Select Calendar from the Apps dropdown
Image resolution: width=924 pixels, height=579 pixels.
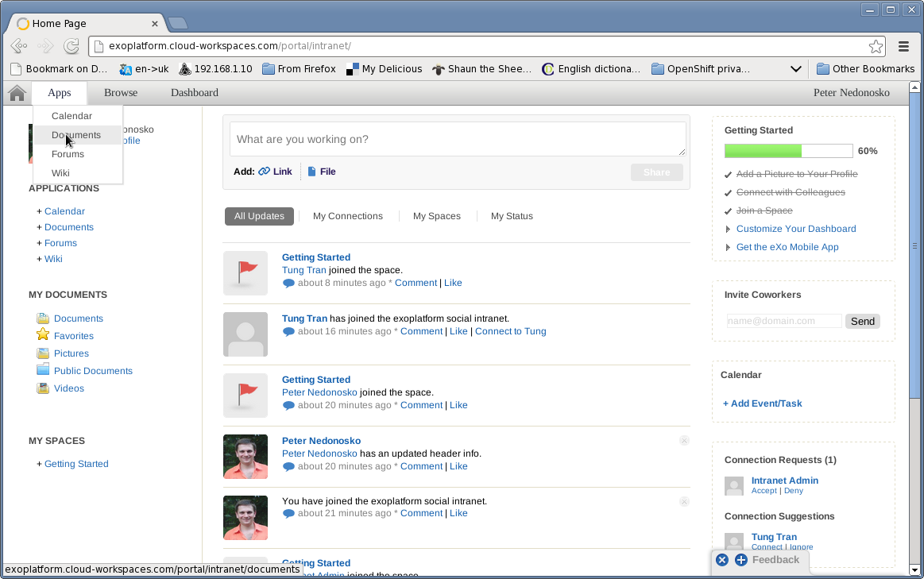(72, 116)
